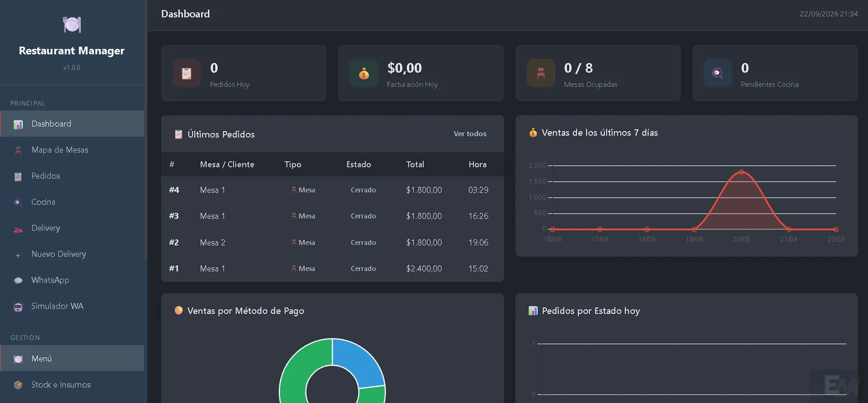Viewport: 868px width, 403px height.
Task: Click the Restaurant Manager plate logo
Action: (x=72, y=24)
